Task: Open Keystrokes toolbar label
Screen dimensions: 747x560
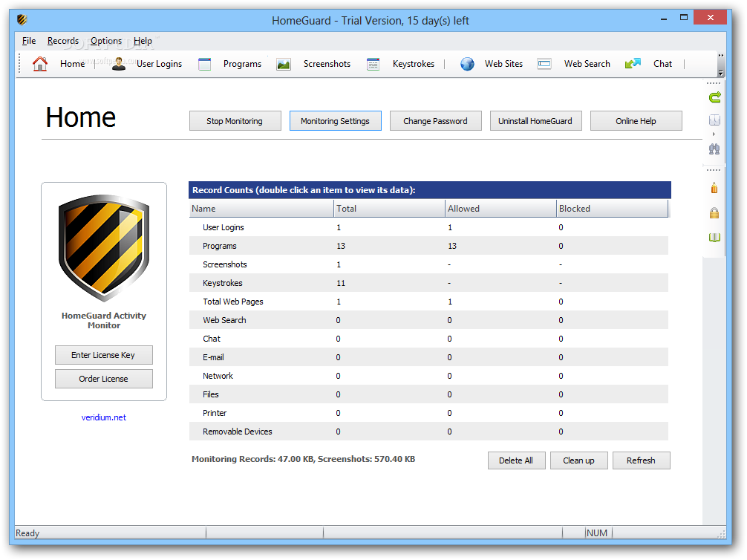Action: tap(414, 64)
